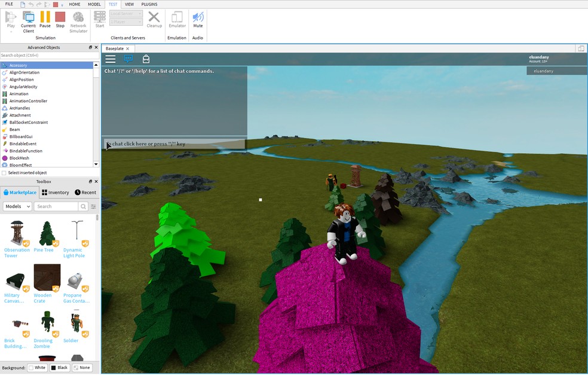This screenshot has width=588, height=375.
Task: Click the small red stop icon in quick access bar
Action: point(56,5)
